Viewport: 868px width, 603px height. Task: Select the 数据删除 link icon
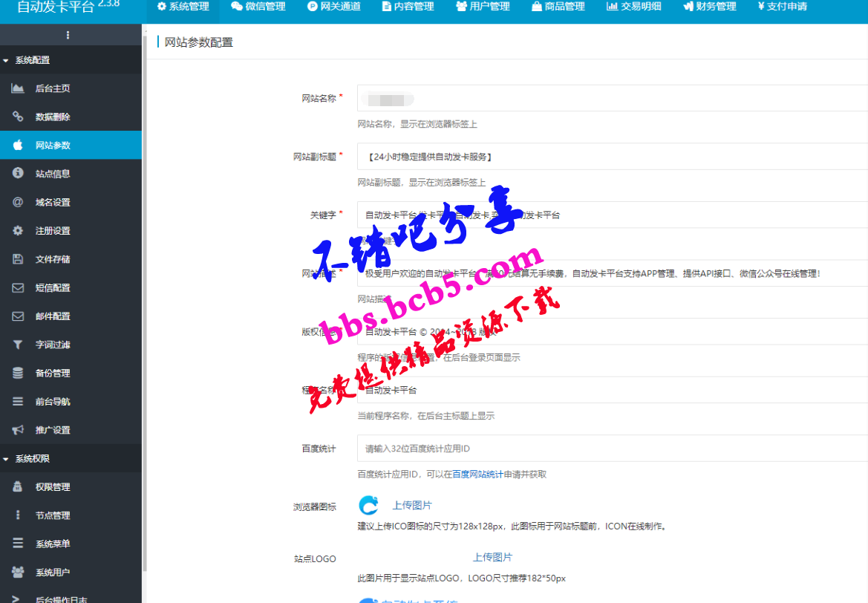18,117
